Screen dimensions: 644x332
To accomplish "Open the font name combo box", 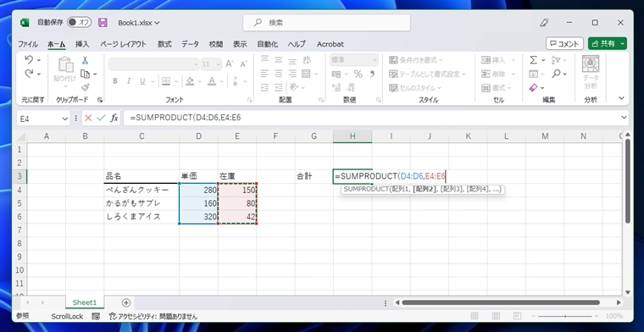I will [154, 64].
